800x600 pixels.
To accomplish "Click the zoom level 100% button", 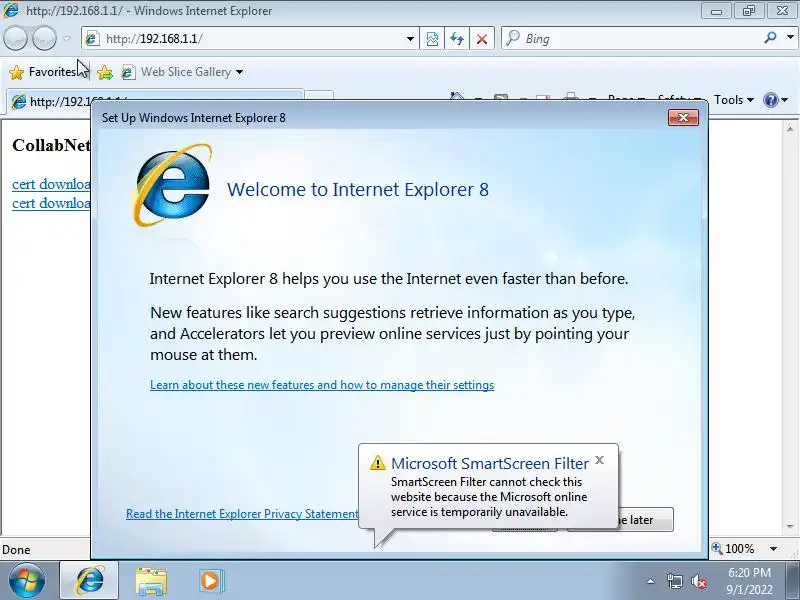I will (x=733, y=549).
